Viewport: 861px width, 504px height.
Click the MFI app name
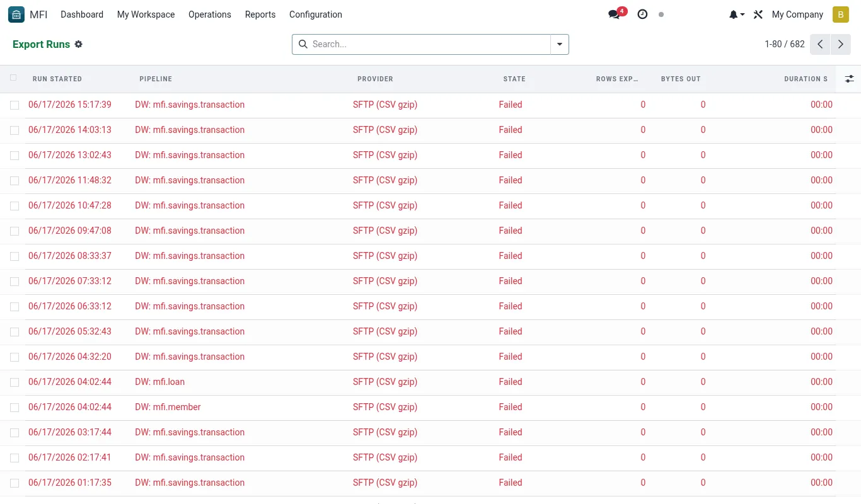[38, 14]
